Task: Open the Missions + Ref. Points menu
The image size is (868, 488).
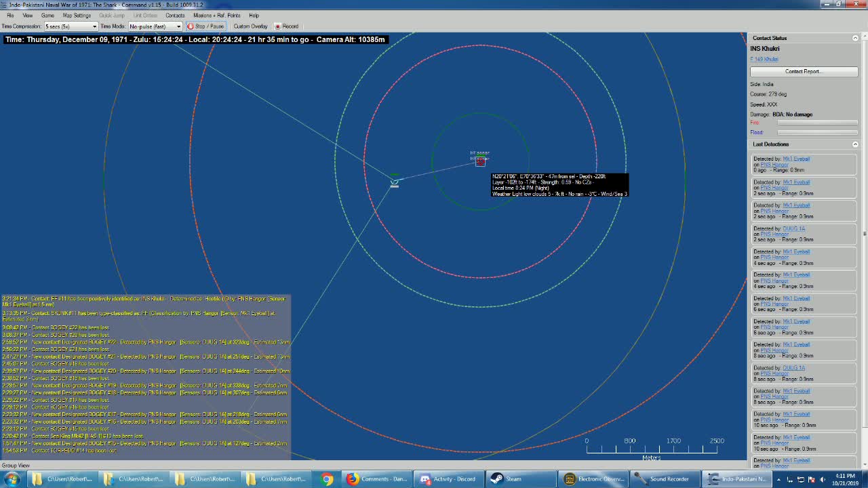Action: 216,15
